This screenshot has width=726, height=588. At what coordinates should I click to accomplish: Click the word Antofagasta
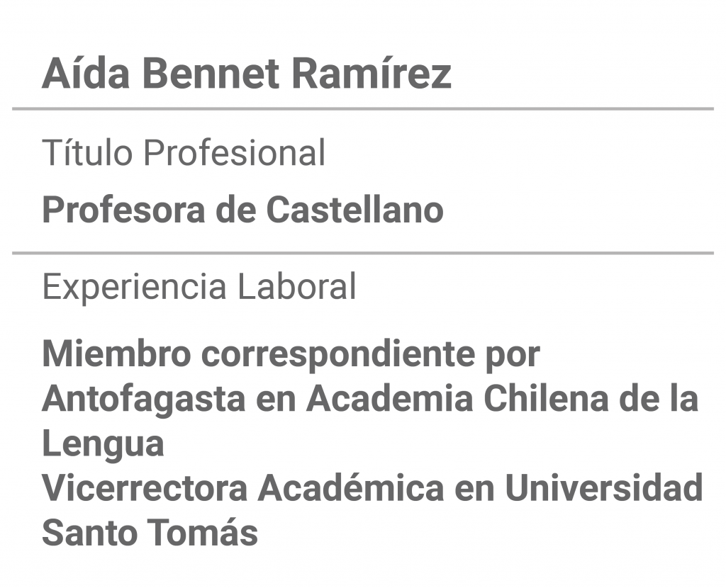click(x=144, y=400)
